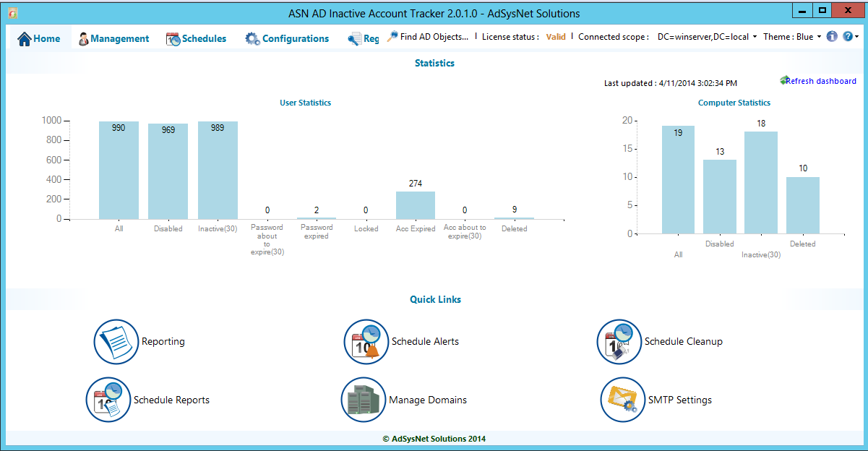Click the application icon in title bar

coord(12,13)
